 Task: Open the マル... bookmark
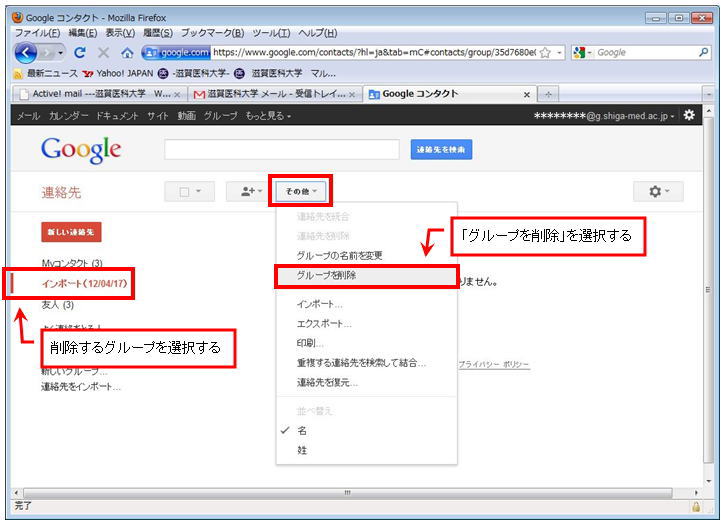point(323,73)
